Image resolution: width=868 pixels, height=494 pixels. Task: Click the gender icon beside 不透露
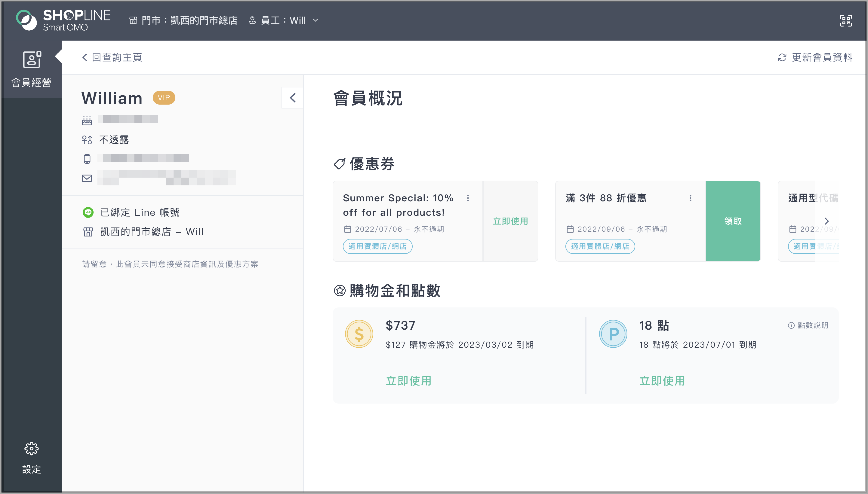coord(87,140)
